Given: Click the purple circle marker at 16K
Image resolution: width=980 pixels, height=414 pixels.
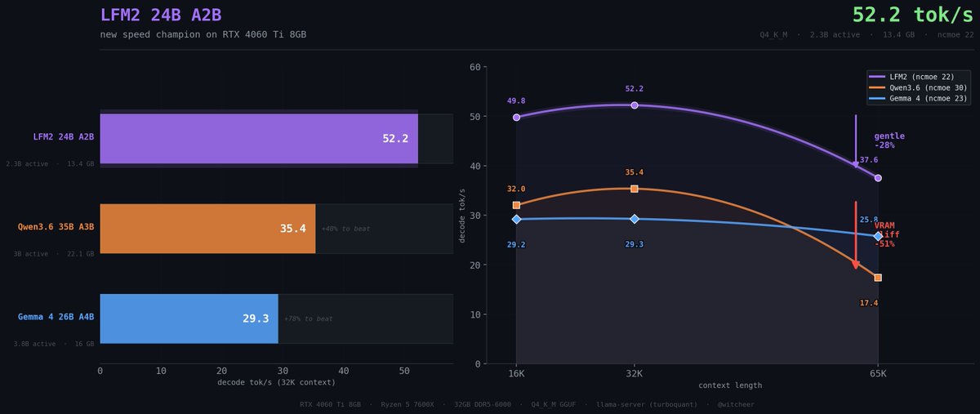Looking at the screenshot, I should (x=516, y=118).
